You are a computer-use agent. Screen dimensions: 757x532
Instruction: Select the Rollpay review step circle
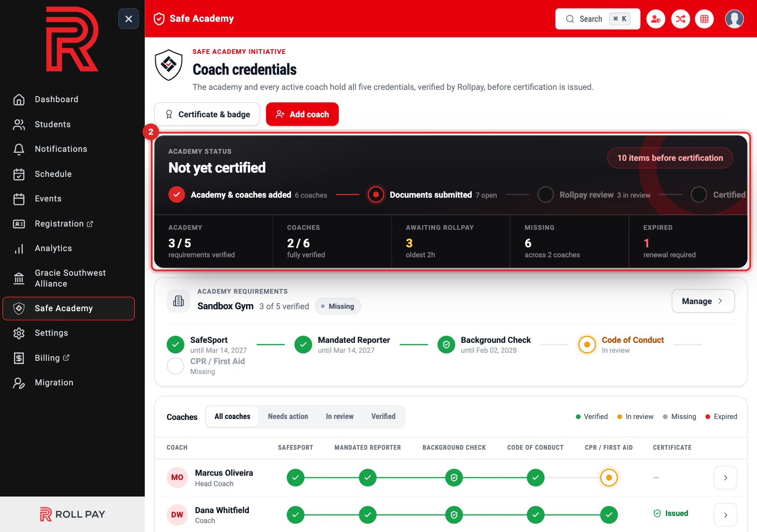point(546,194)
